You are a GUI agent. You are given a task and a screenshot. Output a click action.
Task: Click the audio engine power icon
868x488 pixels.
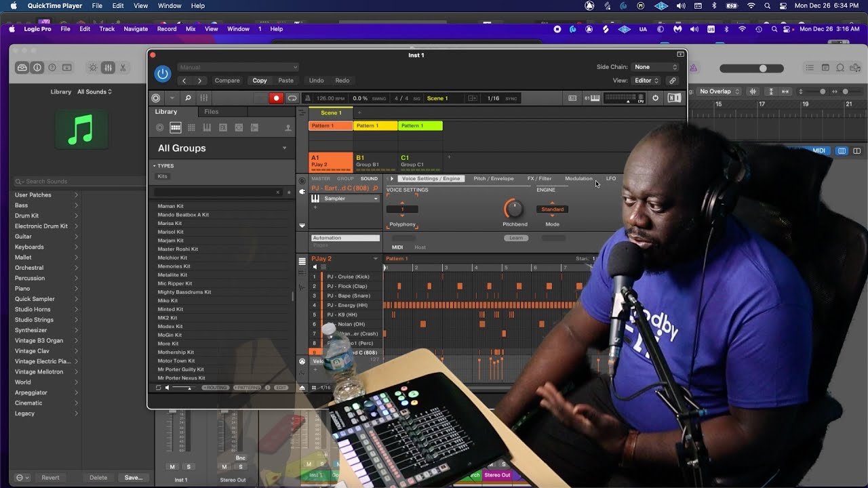(x=655, y=98)
